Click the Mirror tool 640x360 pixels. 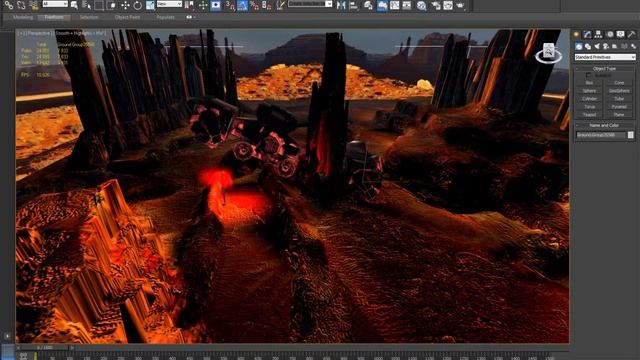(x=341, y=5)
